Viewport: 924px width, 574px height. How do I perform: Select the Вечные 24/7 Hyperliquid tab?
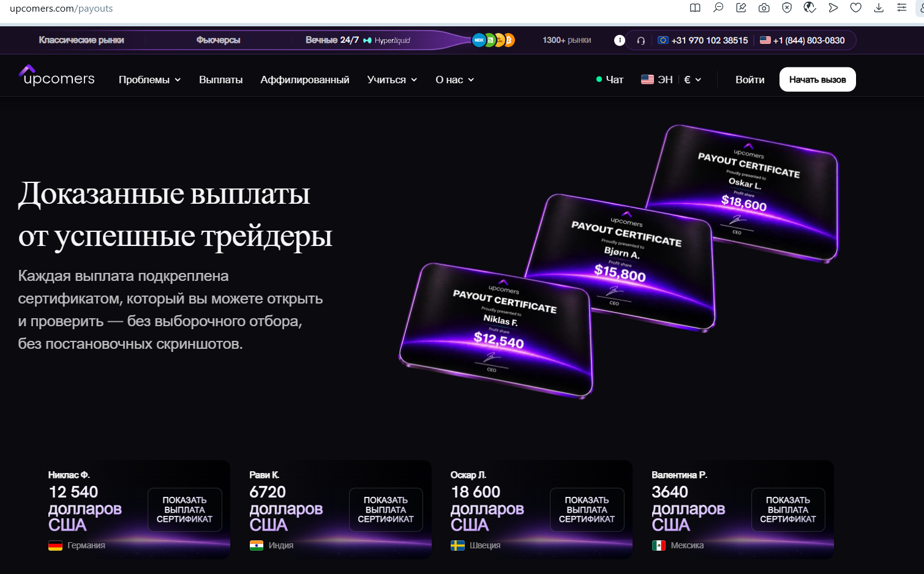pos(358,40)
